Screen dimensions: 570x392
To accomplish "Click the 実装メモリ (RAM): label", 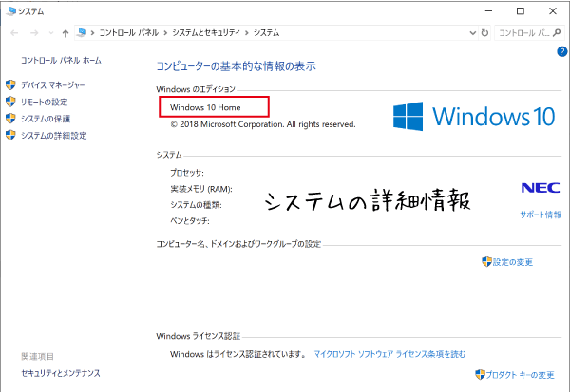I will (x=201, y=189).
